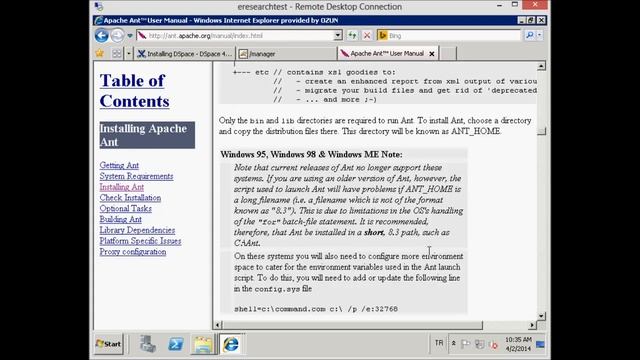Image resolution: width=640 pixels, height=360 pixels.
Task: Click the Start button on taskbar
Action: [x=109, y=344]
